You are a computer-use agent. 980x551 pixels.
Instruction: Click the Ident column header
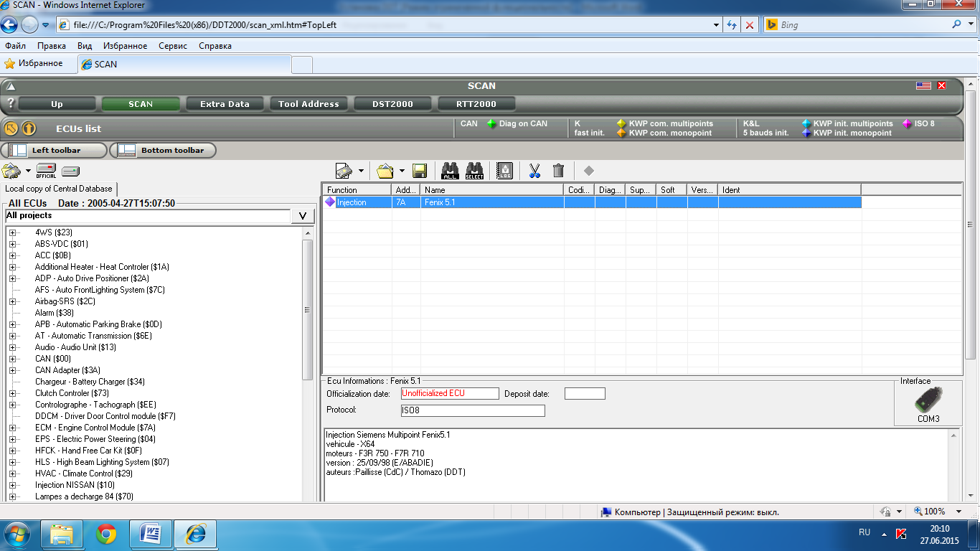click(x=789, y=190)
